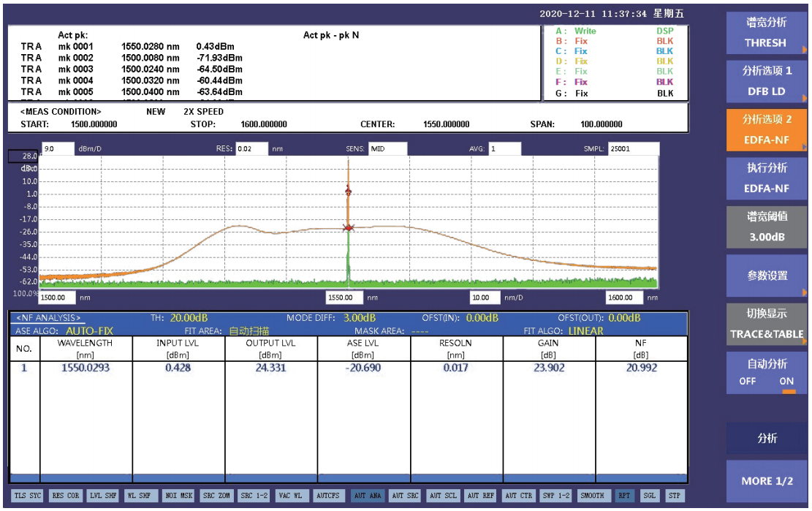This screenshot has width=812, height=511.
Task: Click the 10.00 nm/D division field
Action: [x=485, y=298]
